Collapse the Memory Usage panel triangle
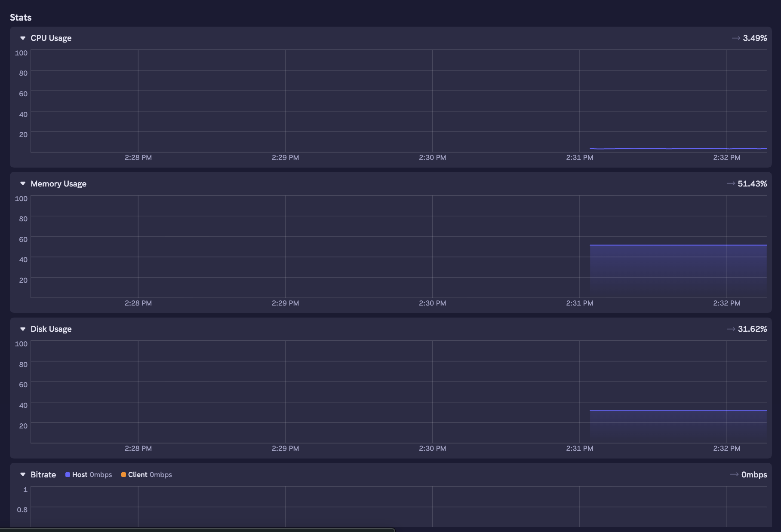This screenshot has height=532, width=781. click(23, 183)
